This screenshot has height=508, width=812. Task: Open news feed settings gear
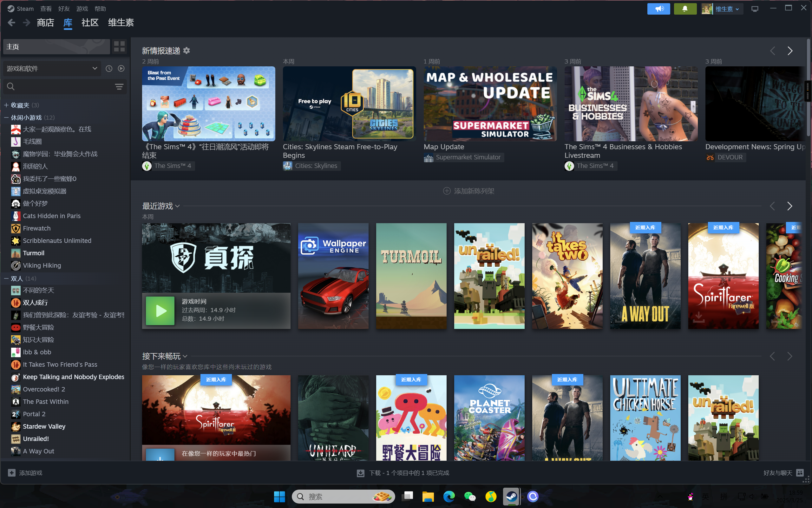click(x=187, y=51)
